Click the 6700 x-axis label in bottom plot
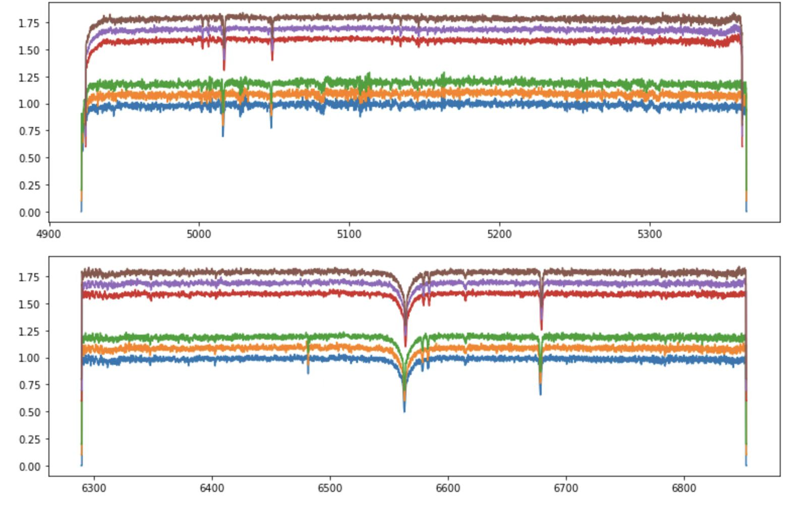 pyautogui.click(x=566, y=488)
